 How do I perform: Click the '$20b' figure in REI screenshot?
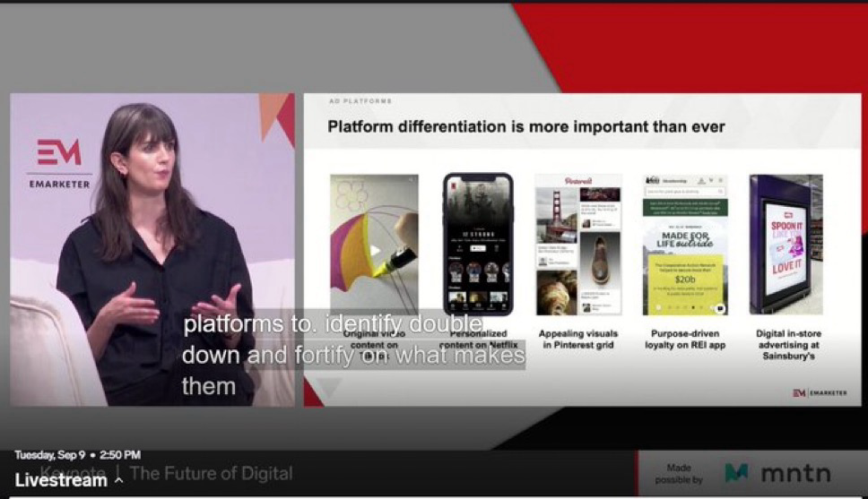(x=685, y=280)
